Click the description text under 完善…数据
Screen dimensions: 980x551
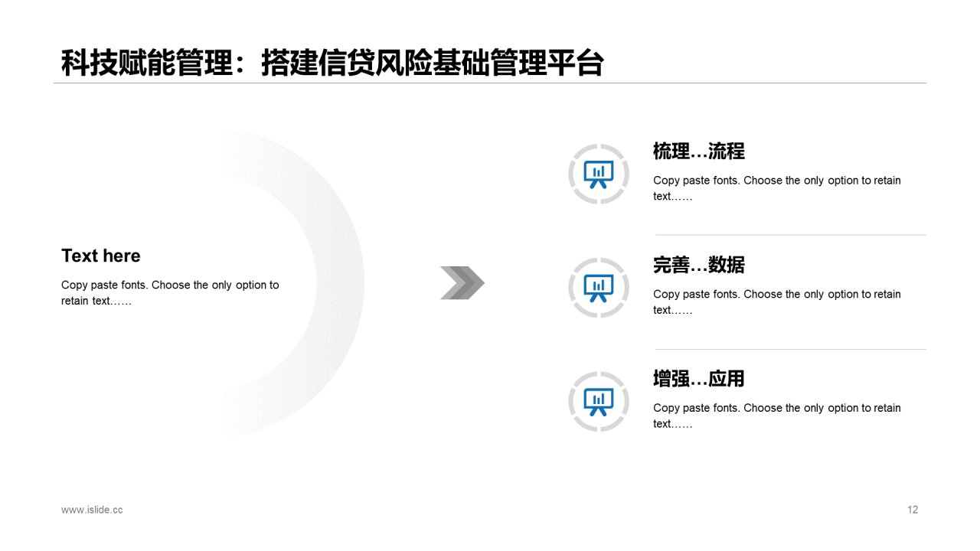(777, 302)
